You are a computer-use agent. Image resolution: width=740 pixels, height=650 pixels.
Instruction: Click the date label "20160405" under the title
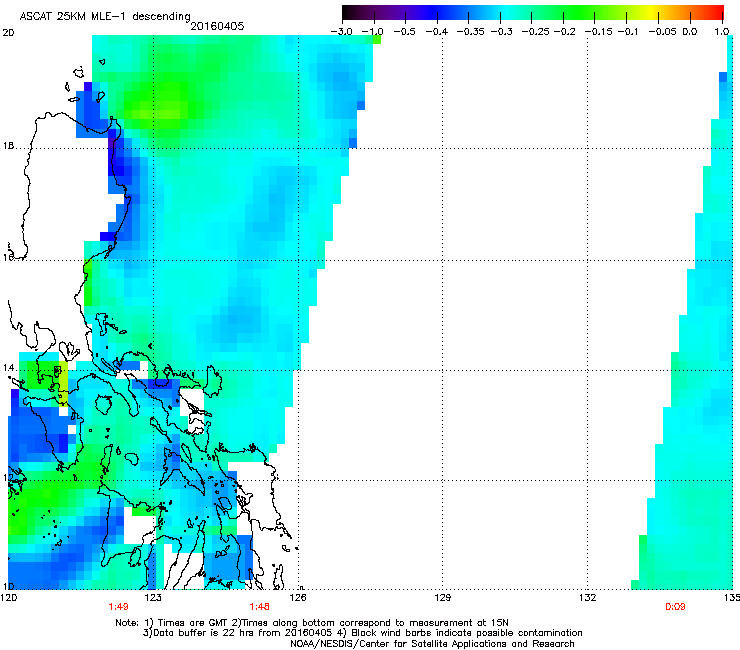pyautogui.click(x=217, y=26)
